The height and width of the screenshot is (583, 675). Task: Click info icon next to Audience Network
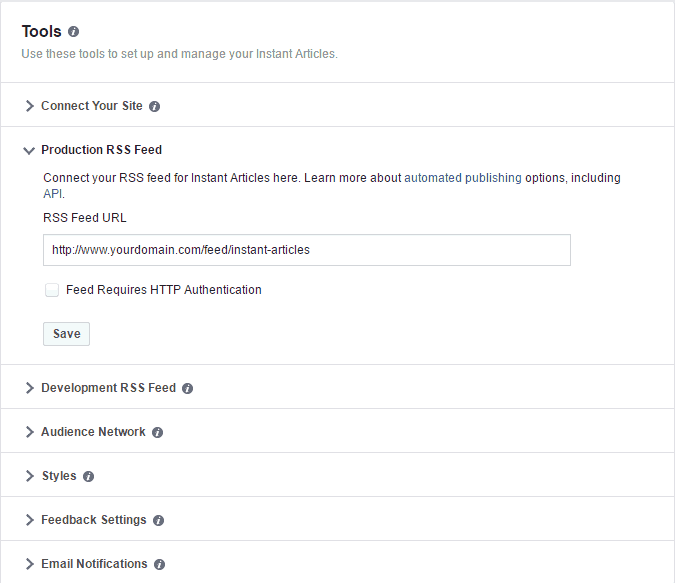[158, 432]
